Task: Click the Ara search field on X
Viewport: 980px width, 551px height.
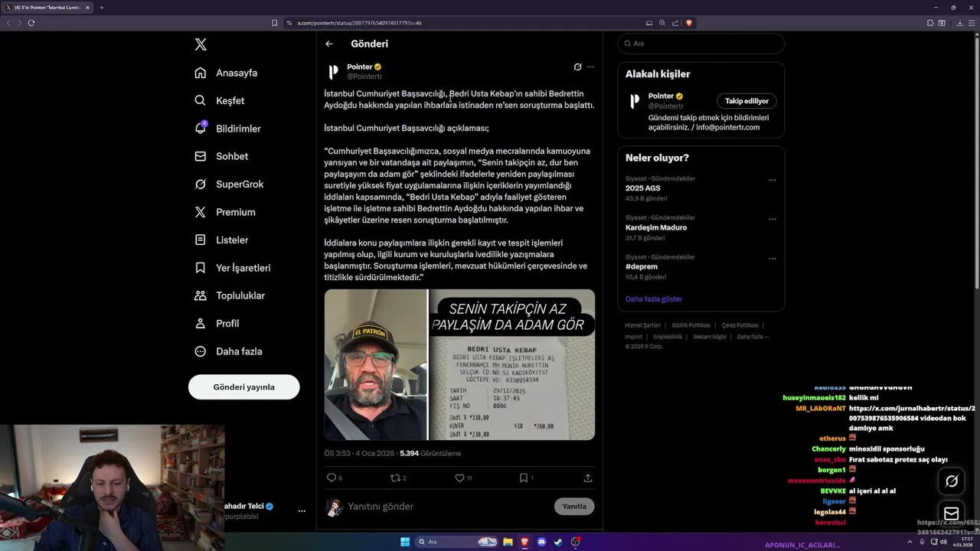Action: tap(701, 44)
